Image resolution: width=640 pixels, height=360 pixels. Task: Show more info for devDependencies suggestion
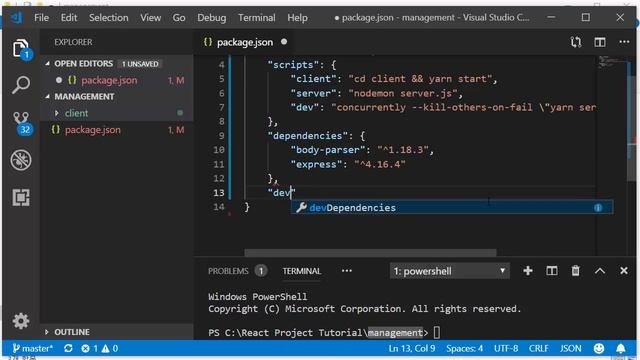tap(598, 208)
